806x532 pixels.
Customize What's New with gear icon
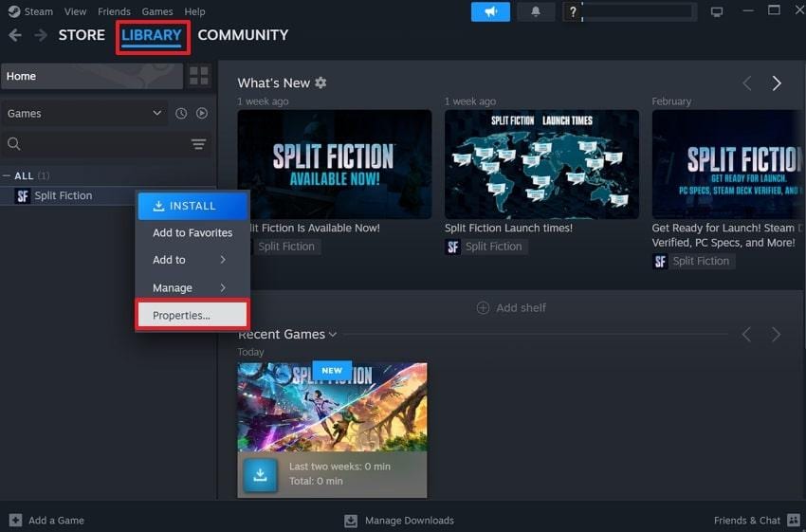click(321, 83)
